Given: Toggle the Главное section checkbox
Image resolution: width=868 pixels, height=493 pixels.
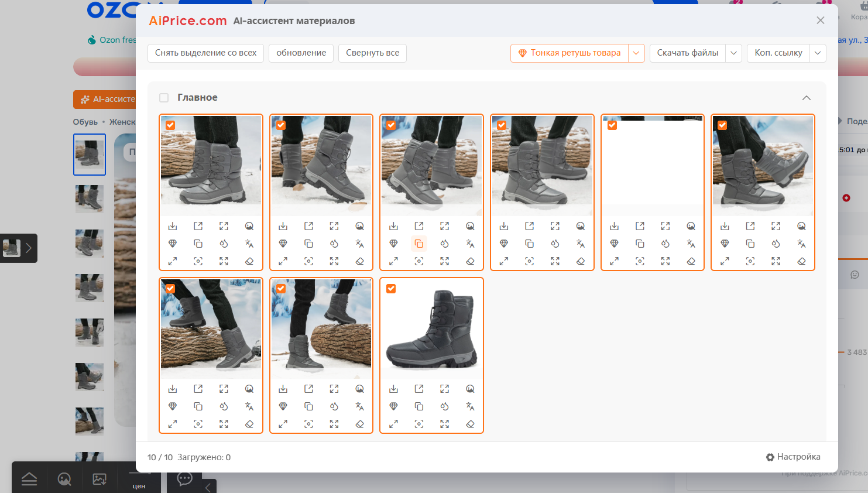Looking at the screenshot, I should pos(164,98).
